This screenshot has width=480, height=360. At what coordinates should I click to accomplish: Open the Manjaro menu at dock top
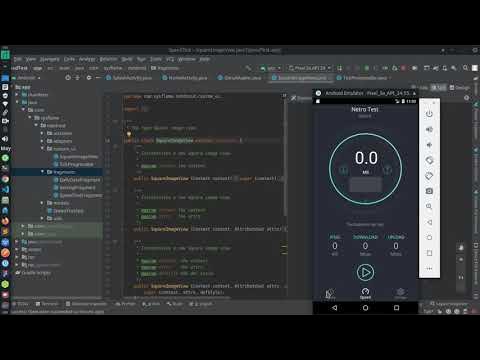[5, 55]
